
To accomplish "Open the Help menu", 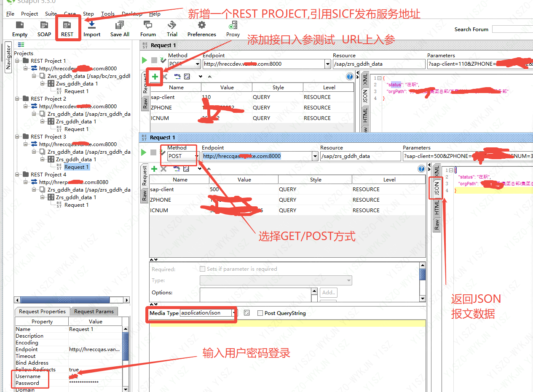I will tap(155, 13).
